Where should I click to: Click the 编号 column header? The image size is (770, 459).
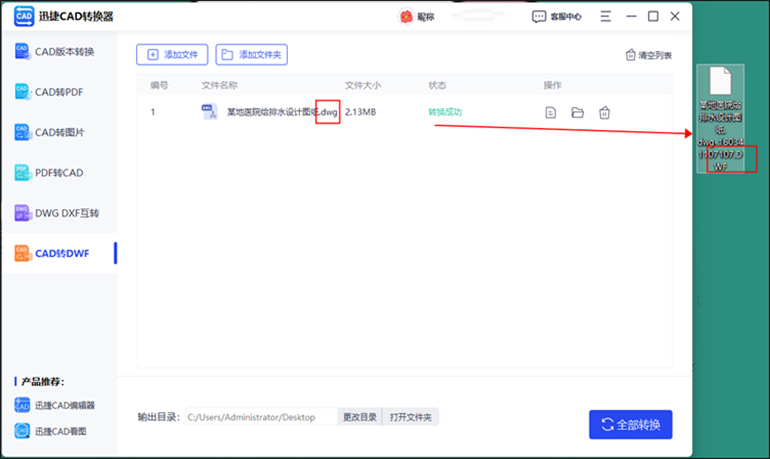pos(159,85)
